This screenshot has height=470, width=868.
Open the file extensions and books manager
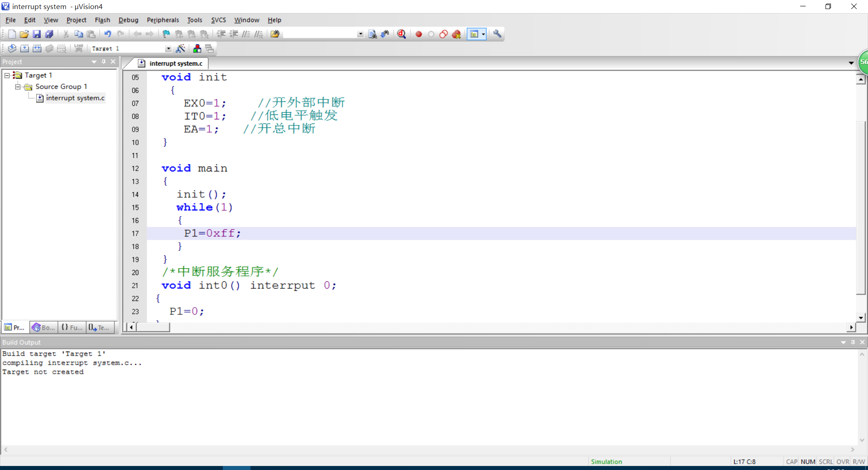(x=197, y=48)
